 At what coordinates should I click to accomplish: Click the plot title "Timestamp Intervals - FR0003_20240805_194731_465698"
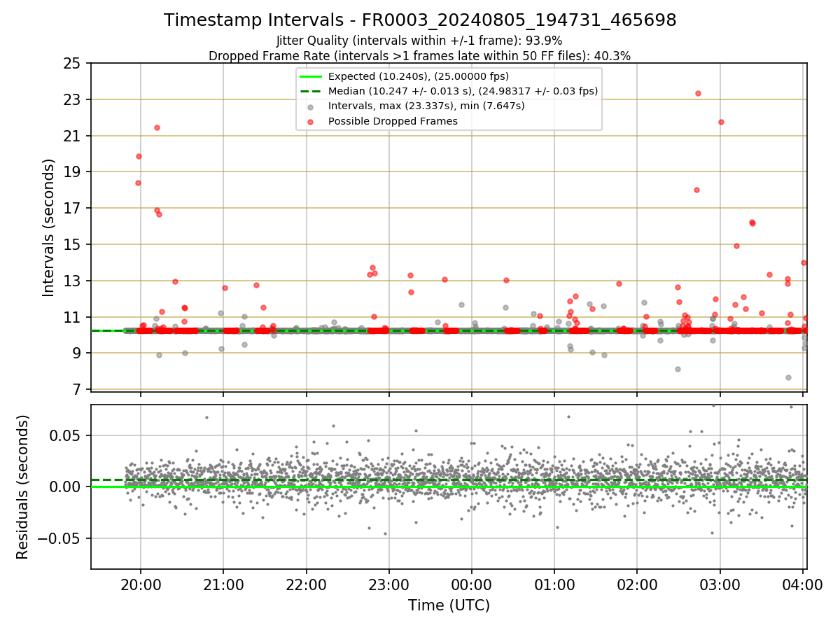[x=420, y=20]
